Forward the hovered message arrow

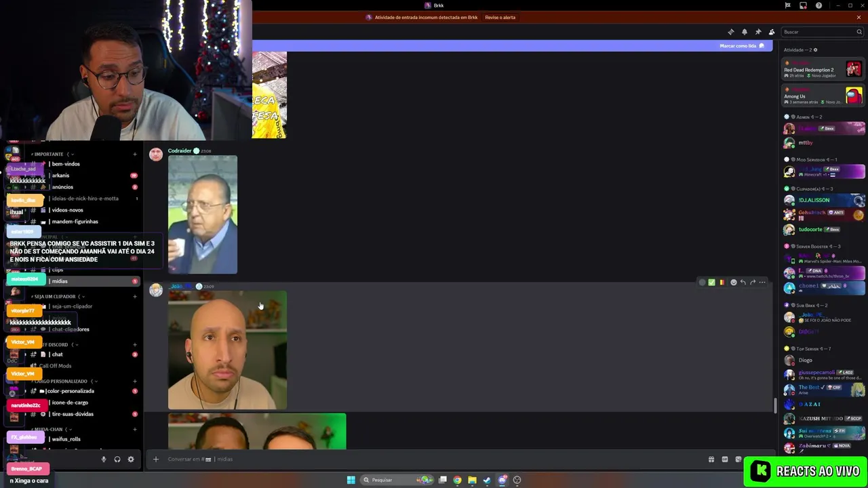coord(753,283)
